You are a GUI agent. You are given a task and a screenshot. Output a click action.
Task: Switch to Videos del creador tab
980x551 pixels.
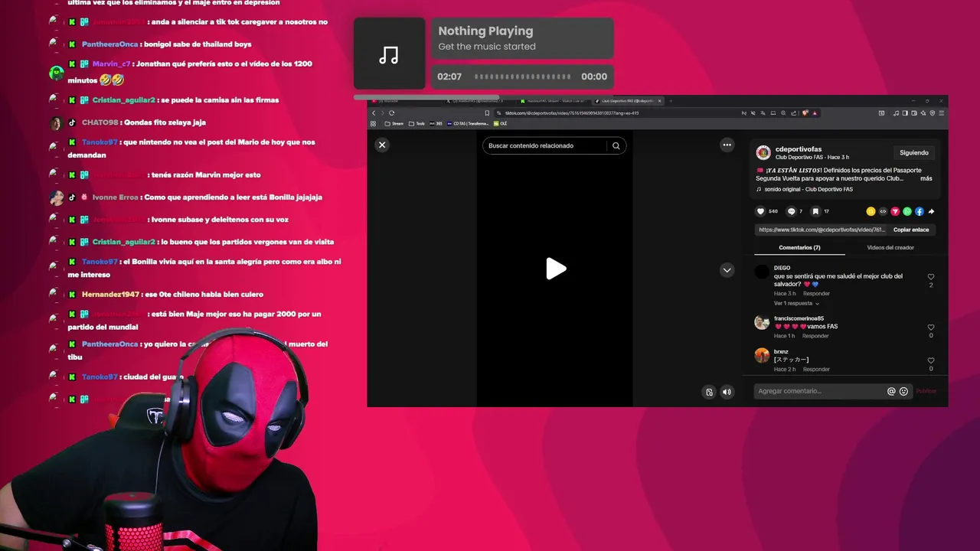(x=890, y=248)
